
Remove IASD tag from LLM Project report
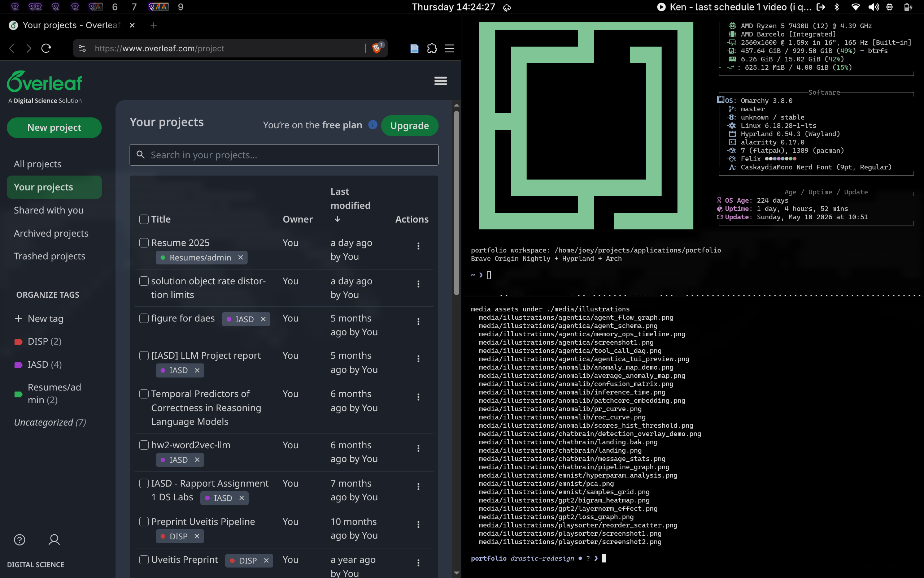point(197,370)
